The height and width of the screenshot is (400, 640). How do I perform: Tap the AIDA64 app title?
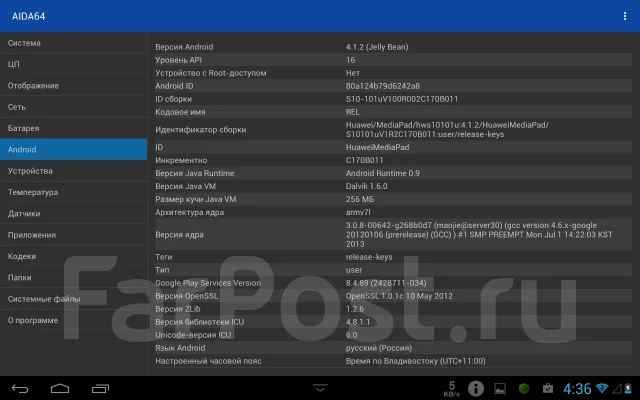point(29,16)
